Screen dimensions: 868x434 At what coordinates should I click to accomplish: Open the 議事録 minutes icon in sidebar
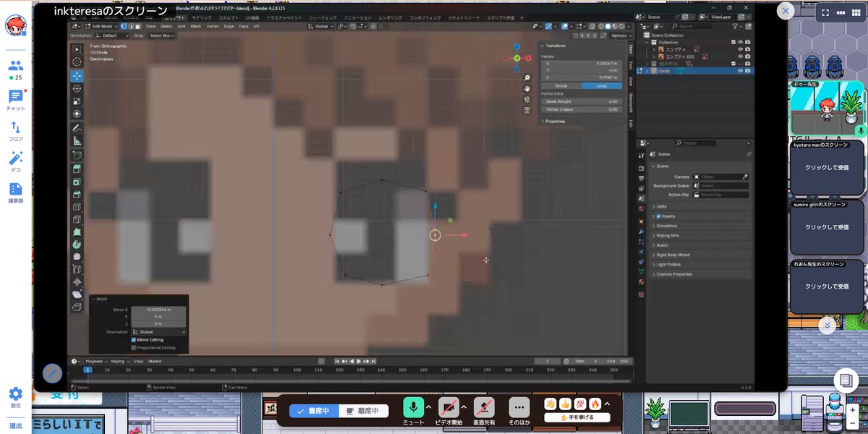pos(15,192)
